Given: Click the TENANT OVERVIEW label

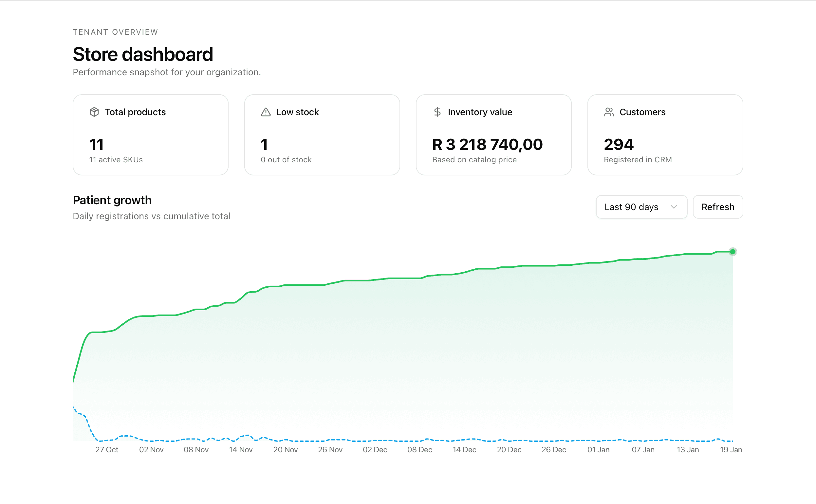Looking at the screenshot, I should [115, 32].
